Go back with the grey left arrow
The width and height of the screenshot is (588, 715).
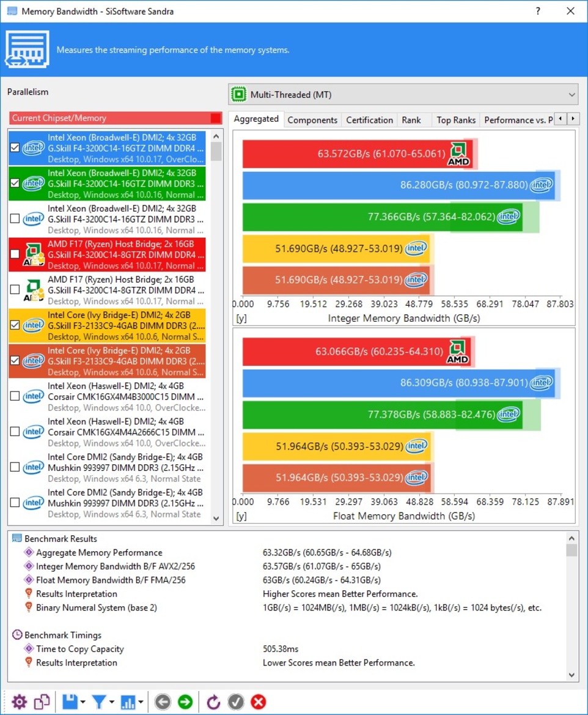(x=163, y=702)
